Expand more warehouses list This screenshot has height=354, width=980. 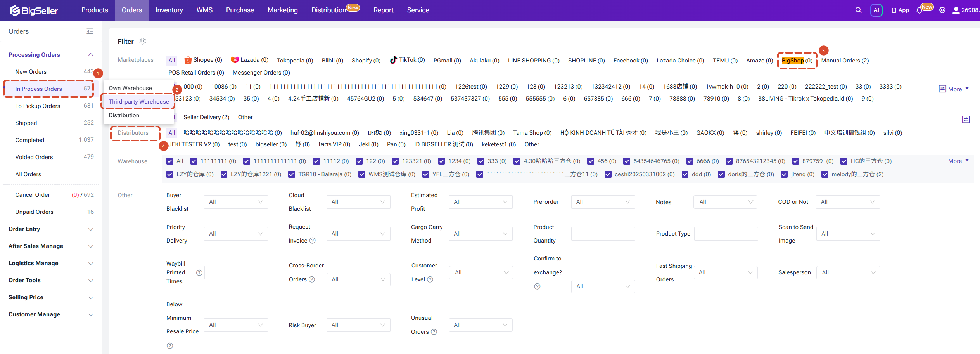point(959,161)
